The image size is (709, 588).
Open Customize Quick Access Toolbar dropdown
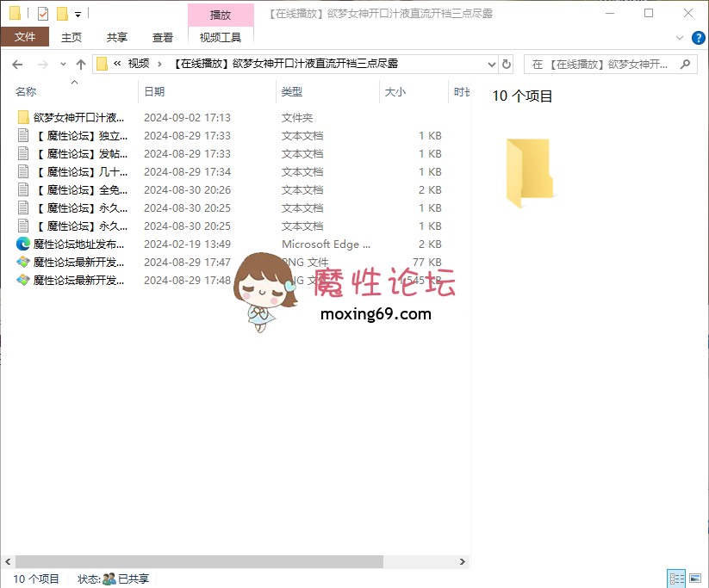78,15
